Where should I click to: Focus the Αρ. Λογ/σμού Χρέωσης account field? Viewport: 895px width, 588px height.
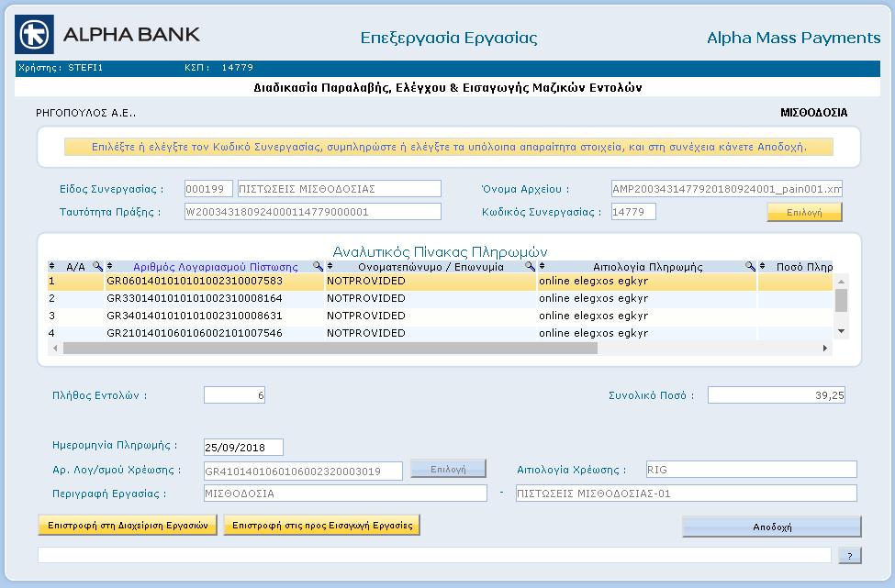pyautogui.click(x=303, y=472)
